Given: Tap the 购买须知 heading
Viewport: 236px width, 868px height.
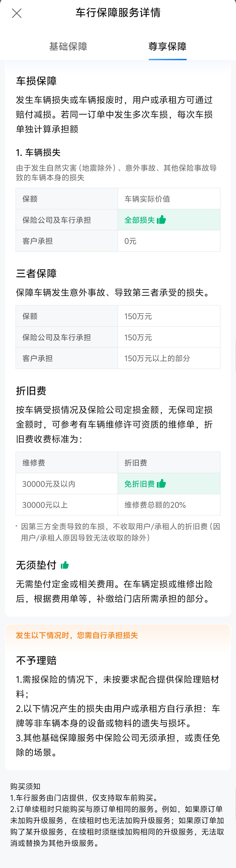Looking at the screenshot, I should (25, 786).
